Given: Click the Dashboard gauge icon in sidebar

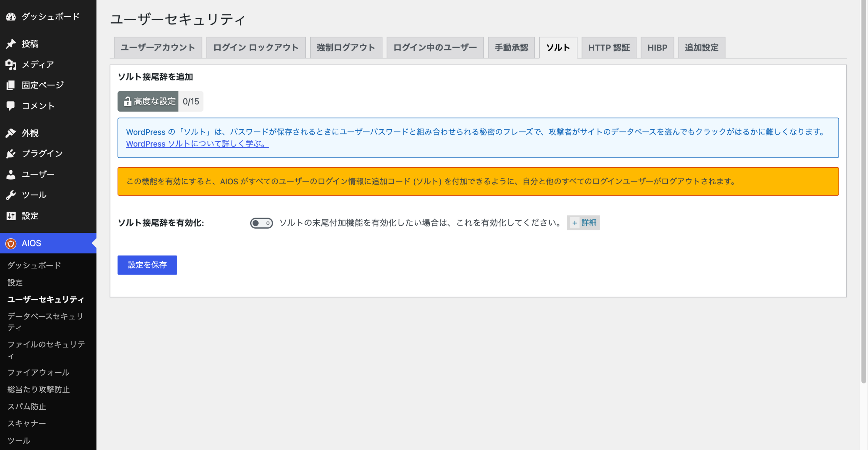Looking at the screenshot, I should pyautogui.click(x=11, y=17).
